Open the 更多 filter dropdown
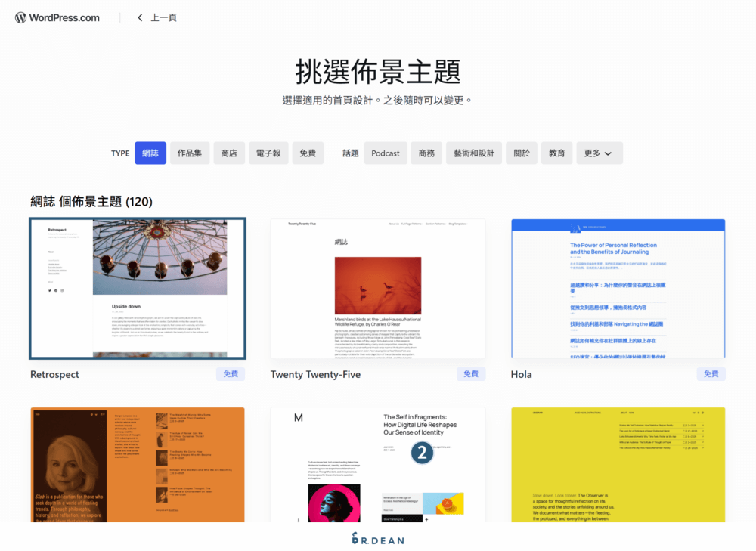 pyautogui.click(x=599, y=153)
